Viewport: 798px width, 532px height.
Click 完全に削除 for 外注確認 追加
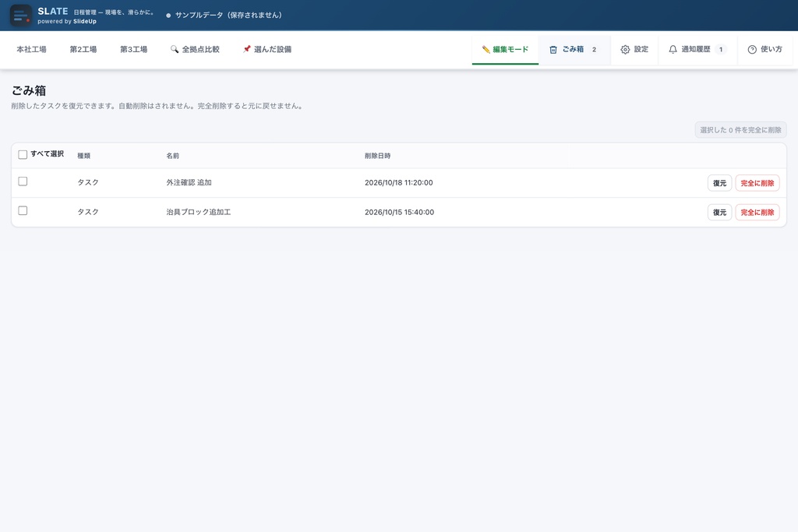[x=757, y=183]
